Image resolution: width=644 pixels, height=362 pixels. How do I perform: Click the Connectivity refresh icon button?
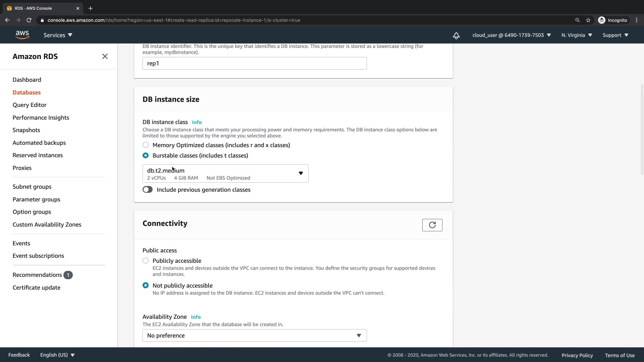coord(432,225)
